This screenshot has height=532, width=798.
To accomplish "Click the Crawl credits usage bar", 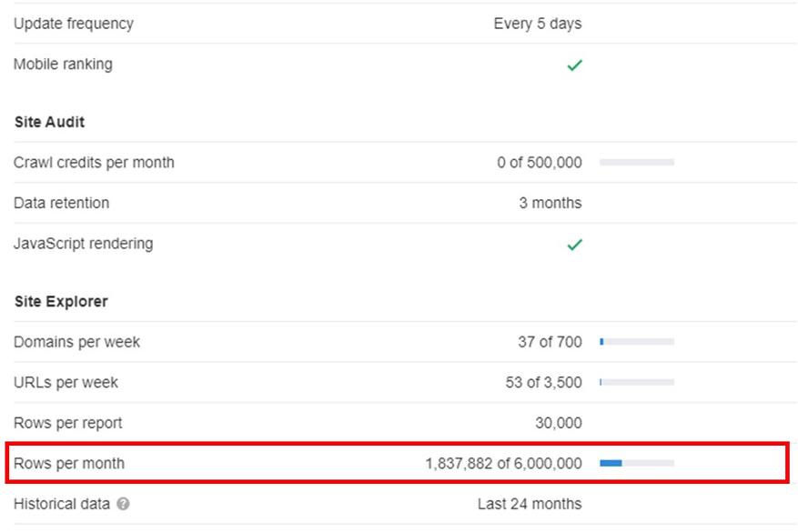I will click(636, 163).
